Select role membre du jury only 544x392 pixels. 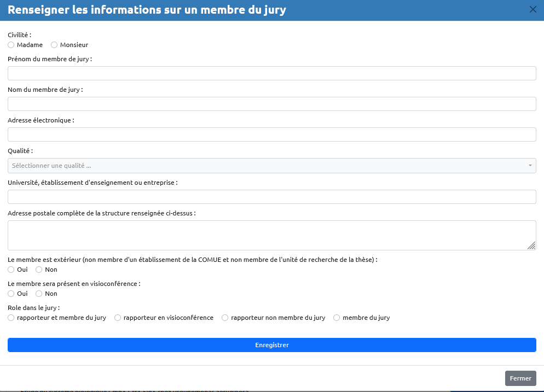(337, 318)
